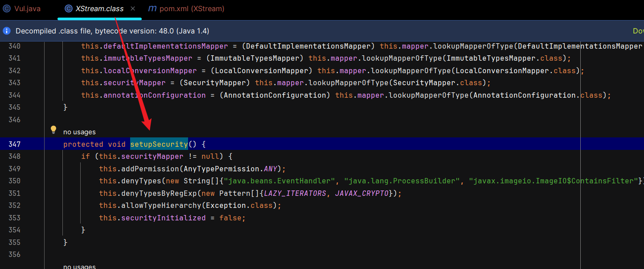This screenshot has width=644, height=269.
Task: Click JAVAX_CRYPTO constant on line 351
Action: 361,193
